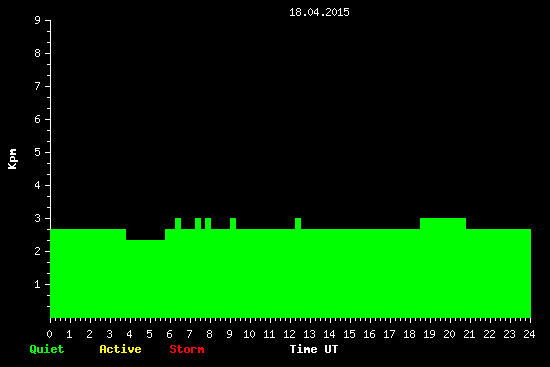This screenshot has width=550, height=367.
Task: Select the red Storm legend label
Action: coord(187,349)
